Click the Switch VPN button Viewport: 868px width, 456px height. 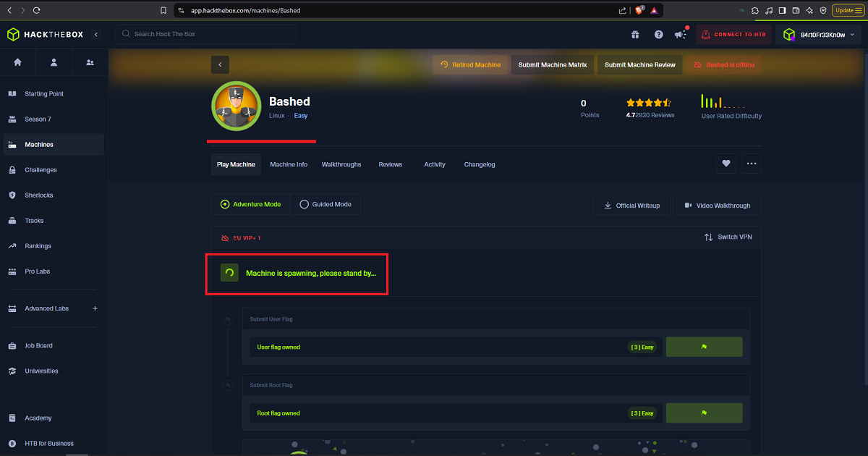tap(728, 237)
